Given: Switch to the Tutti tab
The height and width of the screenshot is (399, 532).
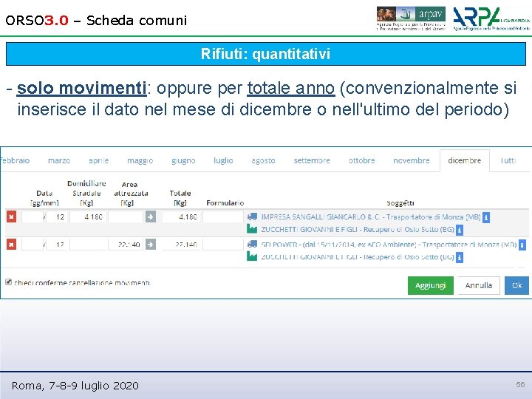Looking at the screenshot, I should [x=508, y=160].
